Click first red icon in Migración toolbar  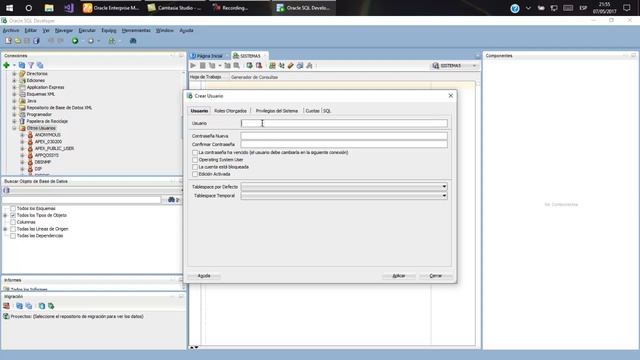[x=7, y=306]
